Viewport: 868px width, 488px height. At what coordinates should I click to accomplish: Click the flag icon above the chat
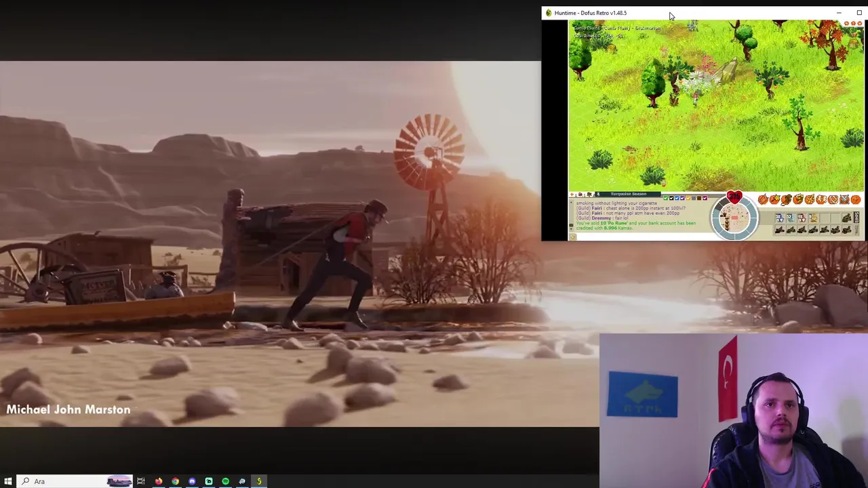tap(589, 195)
